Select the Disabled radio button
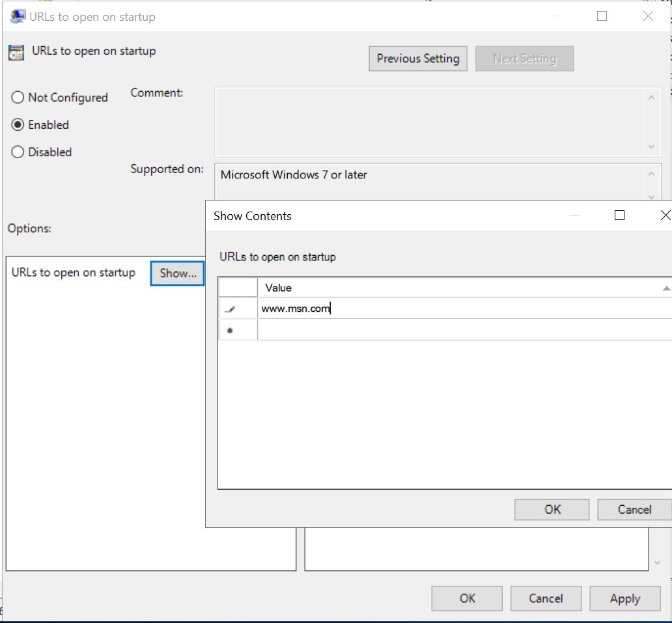This screenshot has width=672, height=623. tap(18, 152)
